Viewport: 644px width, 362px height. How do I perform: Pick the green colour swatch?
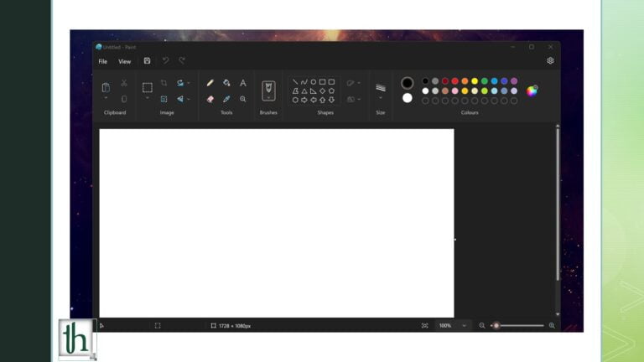point(484,81)
